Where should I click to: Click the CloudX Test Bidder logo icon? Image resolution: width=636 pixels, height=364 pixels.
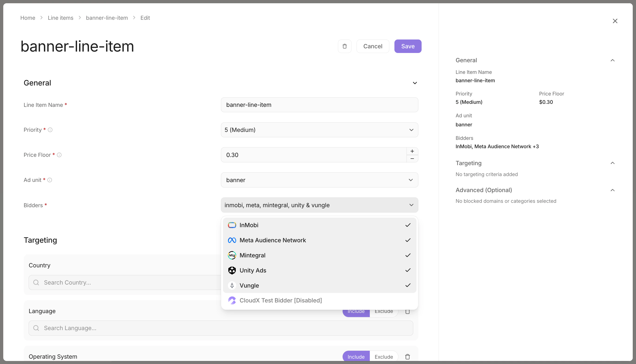232,300
